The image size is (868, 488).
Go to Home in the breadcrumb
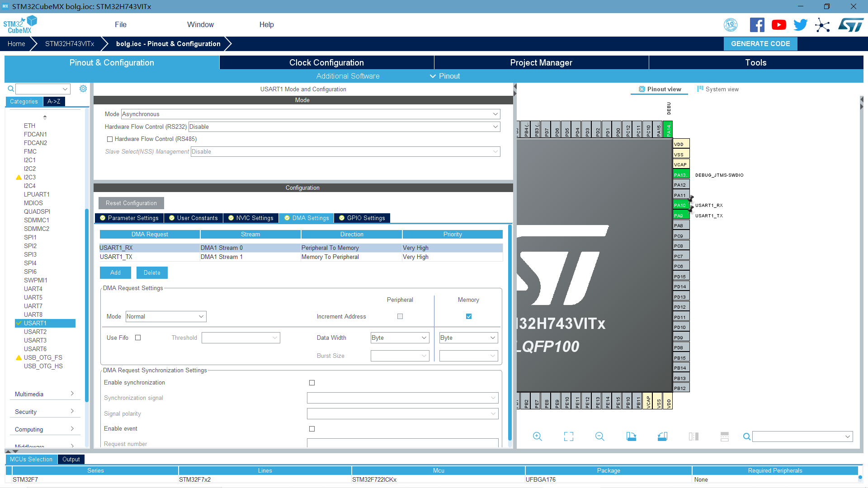[16, 44]
